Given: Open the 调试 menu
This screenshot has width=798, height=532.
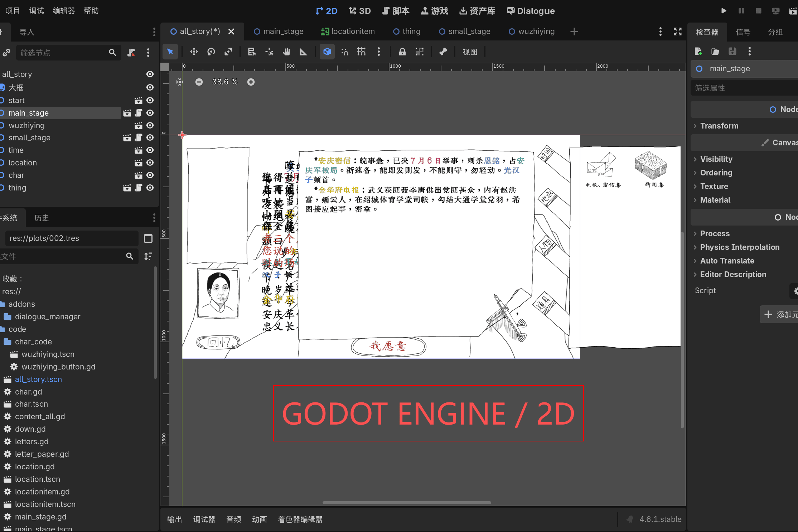Looking at the screenshot, I should click(x=37, y=11).
